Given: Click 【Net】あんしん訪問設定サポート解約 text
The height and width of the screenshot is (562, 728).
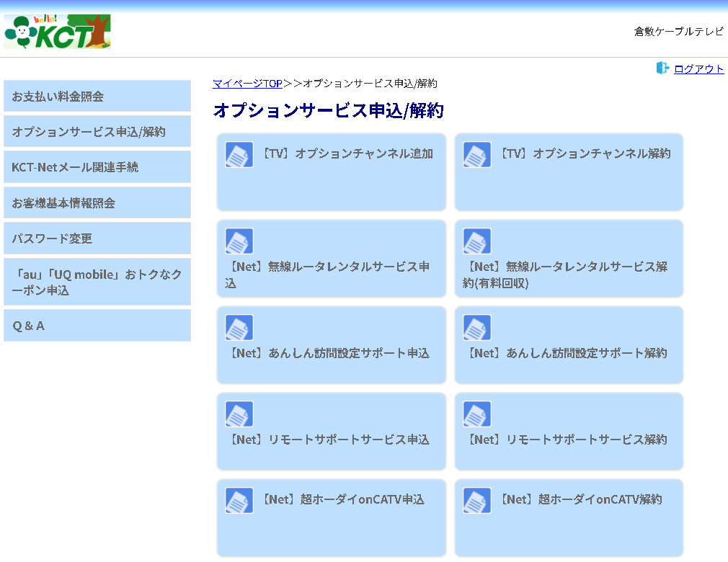Looking at the screenshot, I should point(566,353).
